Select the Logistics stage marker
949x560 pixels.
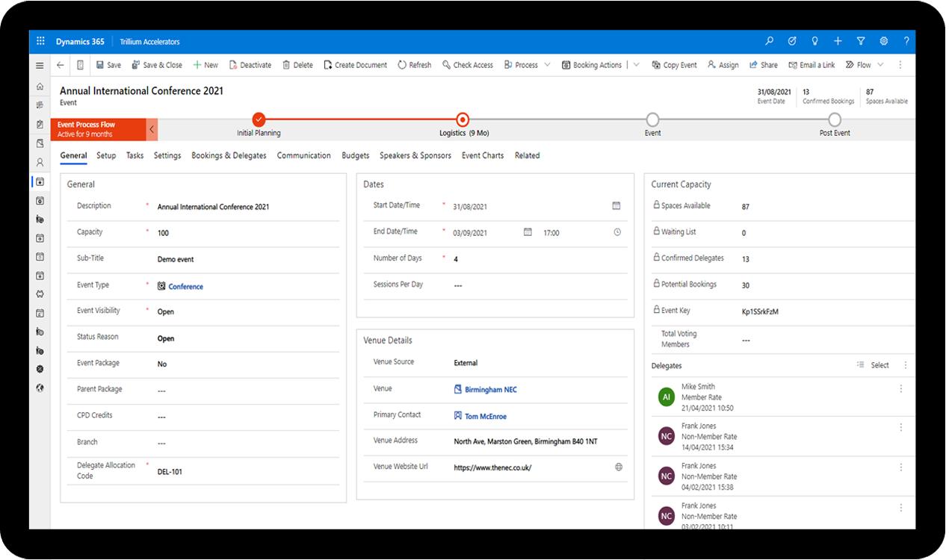[x=463, y=119]
